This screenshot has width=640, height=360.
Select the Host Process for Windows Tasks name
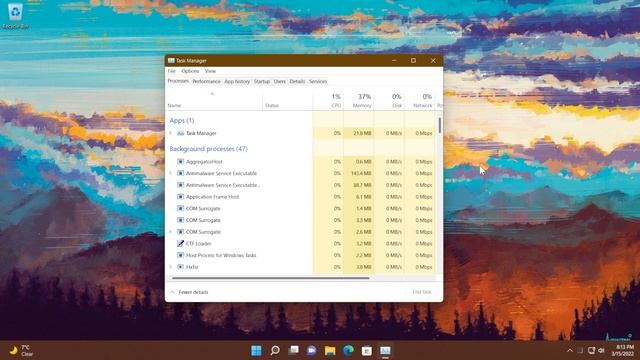click(x=221, y=255)
